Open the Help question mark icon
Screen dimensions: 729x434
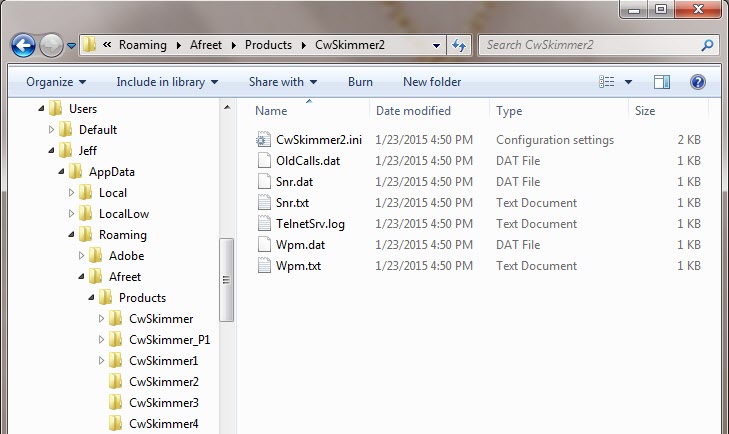pos(697,82)
